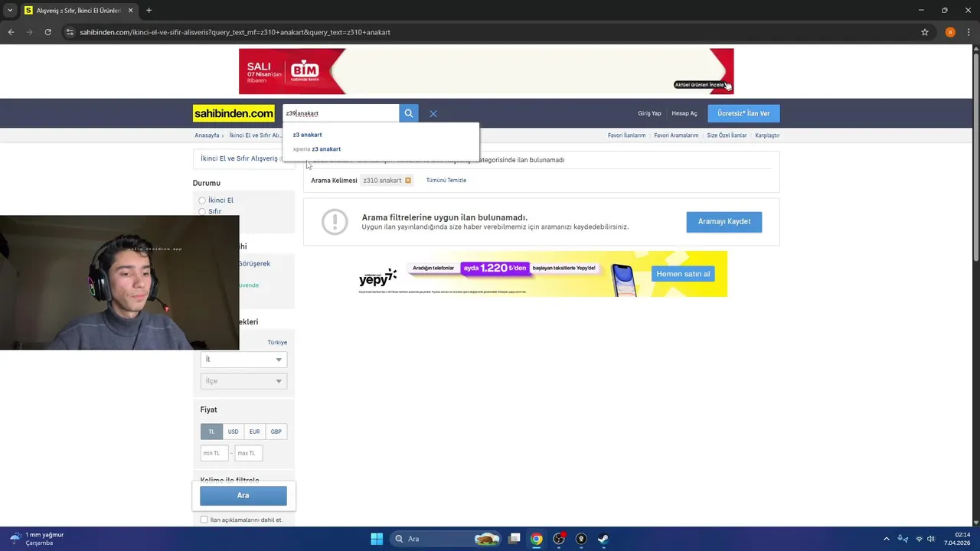The height and width of the screenshot is (551, 980).
Task: Bookmark this page with the star icon
Action: click(x=925, y=32)
